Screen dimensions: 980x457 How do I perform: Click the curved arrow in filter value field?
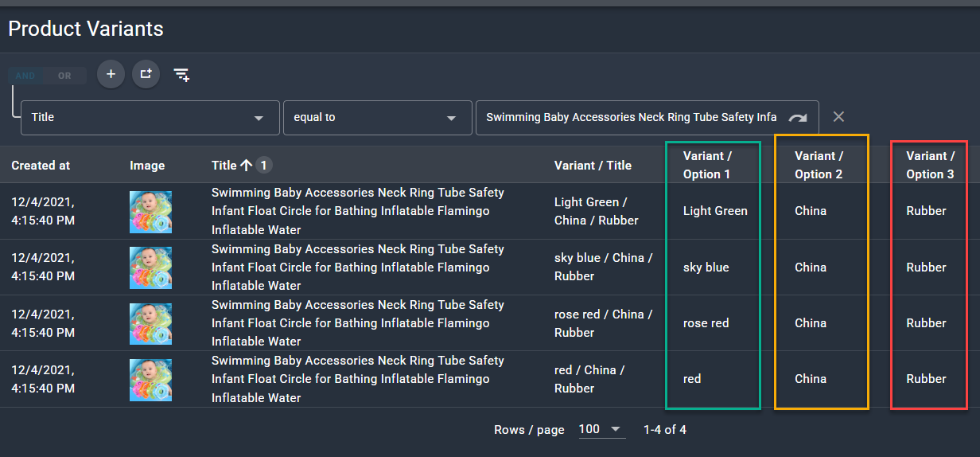click(797, 118)
